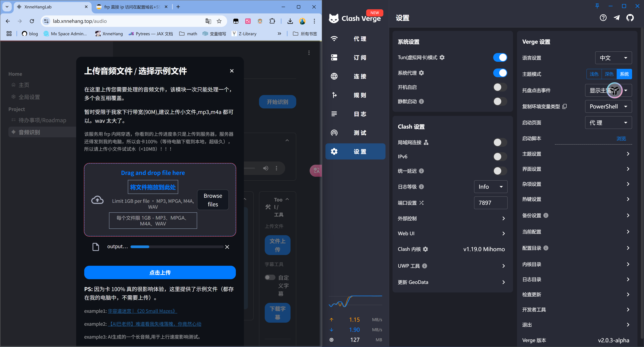This screenshot has width=644, height=347.
Task: Click the silent start info icon
Action: point(422,101)
